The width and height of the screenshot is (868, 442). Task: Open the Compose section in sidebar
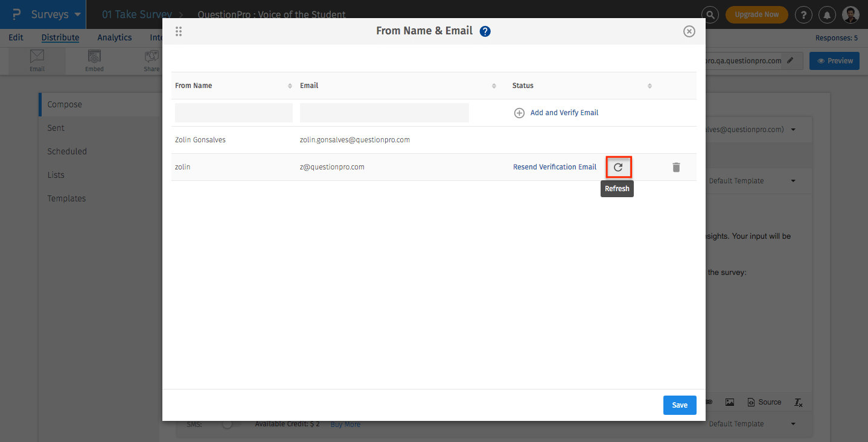click(65, 104)
